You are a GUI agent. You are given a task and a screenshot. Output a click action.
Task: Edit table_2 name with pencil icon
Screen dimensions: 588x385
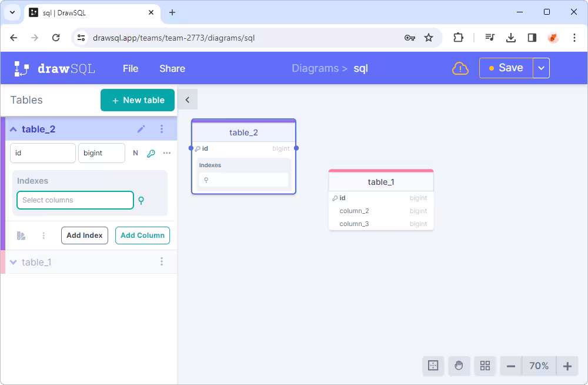pyautogui.click(x=141, y=129)
